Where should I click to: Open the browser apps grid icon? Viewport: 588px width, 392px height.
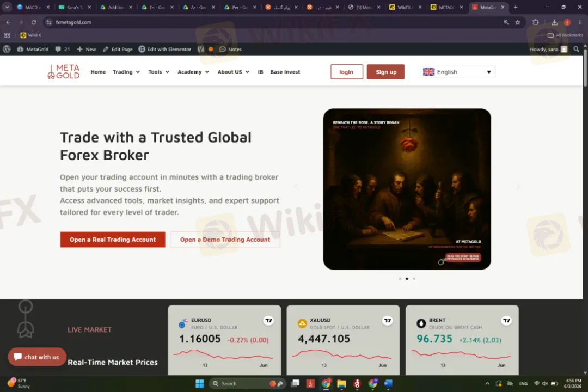point(7,35)
